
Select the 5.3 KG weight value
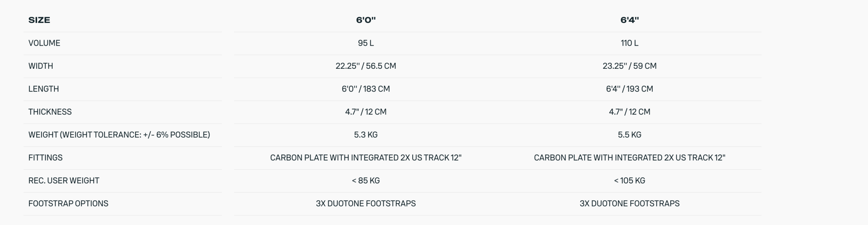366,135
